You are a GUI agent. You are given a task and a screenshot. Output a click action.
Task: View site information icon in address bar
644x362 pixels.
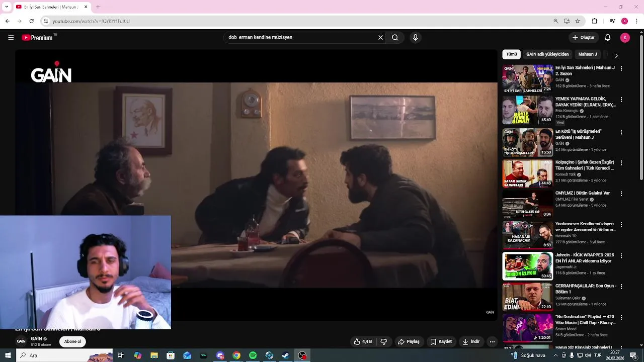coord(46,21)
